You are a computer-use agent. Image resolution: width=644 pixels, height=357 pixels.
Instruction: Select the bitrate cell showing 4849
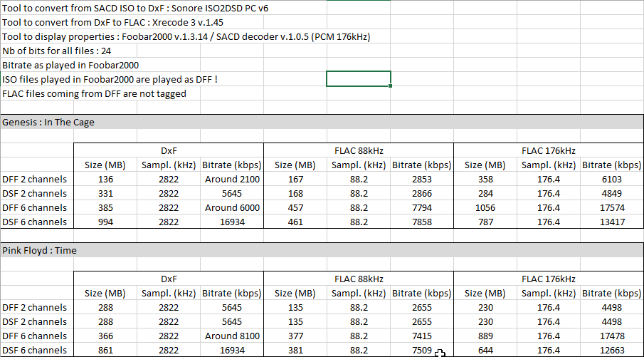(612, 193)
